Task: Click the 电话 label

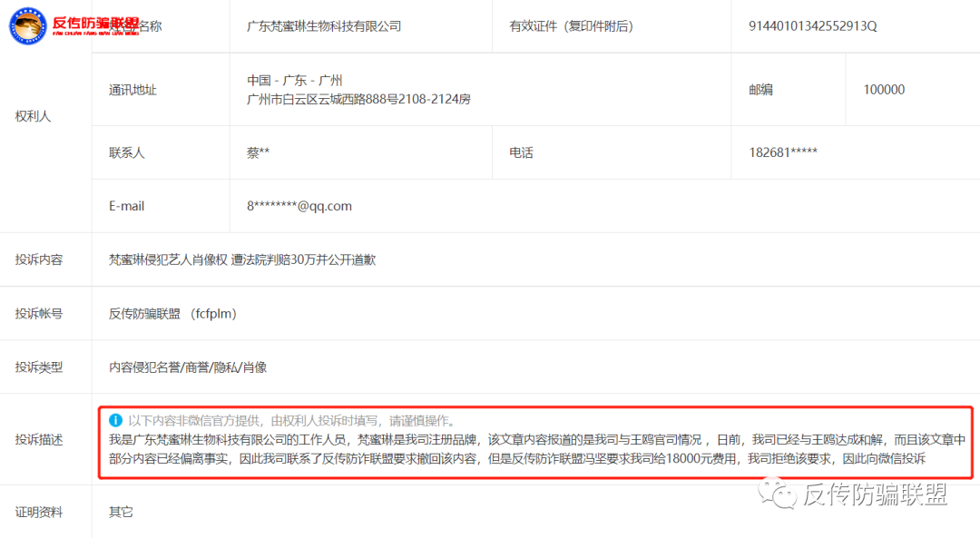Action: [521, 153]
